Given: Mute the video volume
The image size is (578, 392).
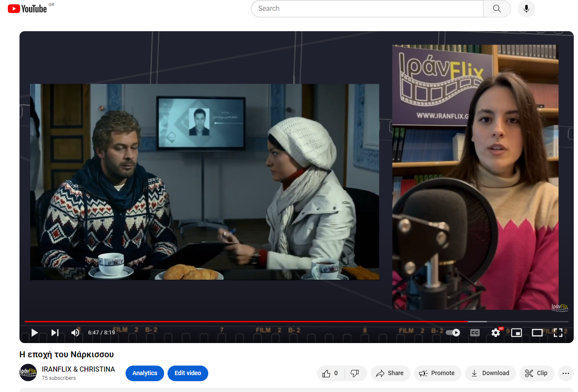Looking at the screenshot, I should (75, 333).
